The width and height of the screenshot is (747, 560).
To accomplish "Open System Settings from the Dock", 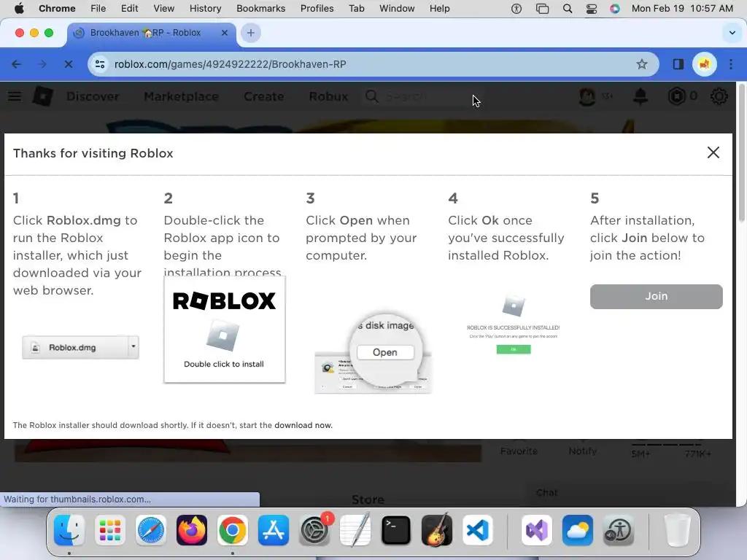I will pos(314,530).
